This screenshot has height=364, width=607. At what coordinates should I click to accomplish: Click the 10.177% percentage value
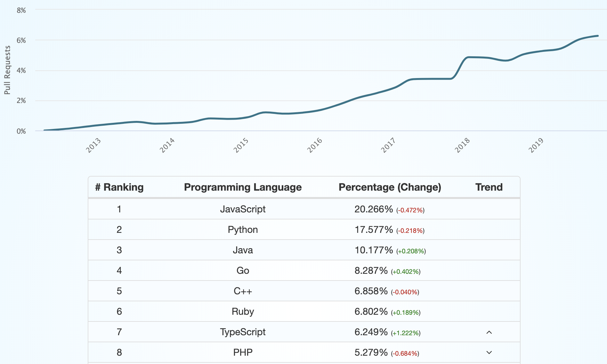tap(374, 250)
